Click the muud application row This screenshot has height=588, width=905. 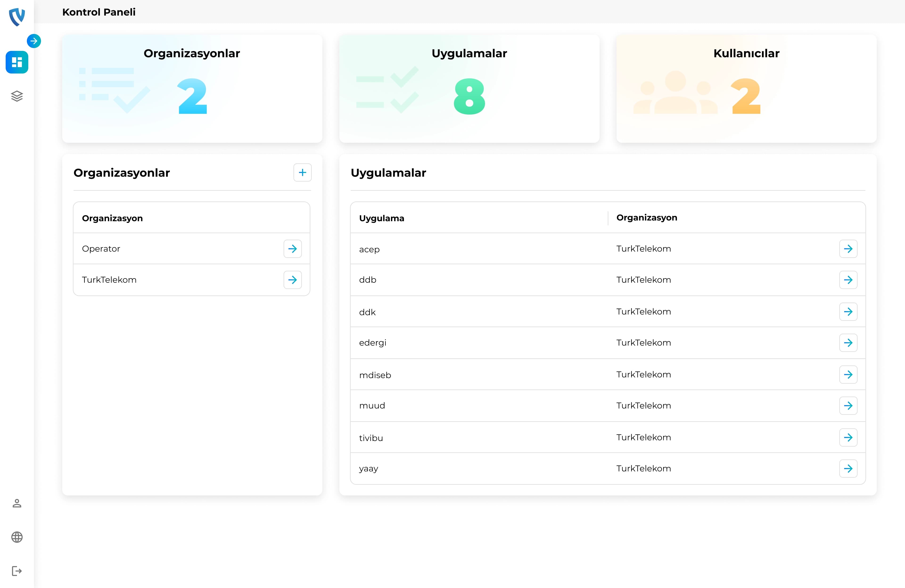[x=608, y=406]
